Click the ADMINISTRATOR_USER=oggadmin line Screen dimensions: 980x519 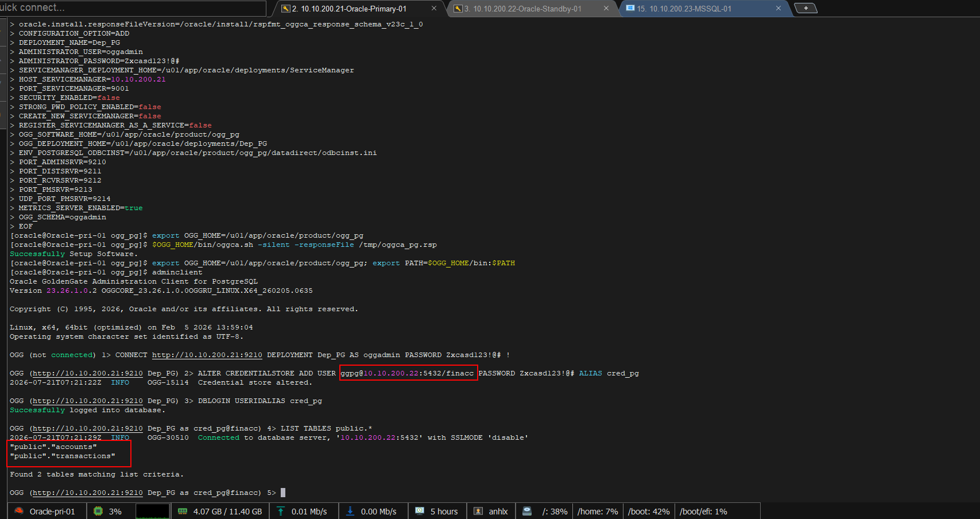pyautogui.click(x=80, y=52)
